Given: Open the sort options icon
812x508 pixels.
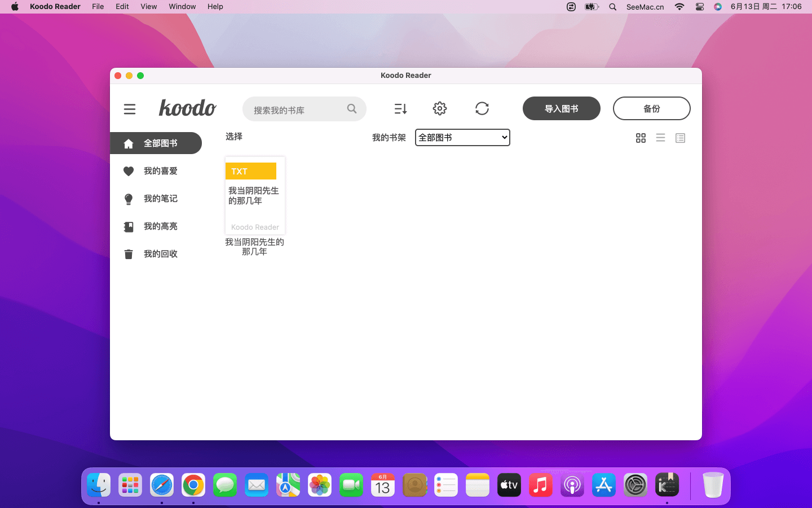Looking at the screenshot, I should click(400, 109).
